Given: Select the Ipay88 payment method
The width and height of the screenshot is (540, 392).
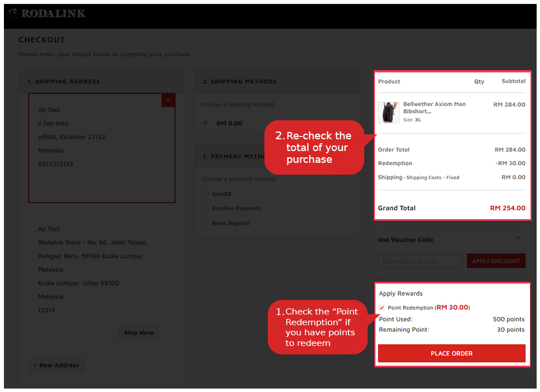Looking at the screenshot, I should 205,193.
